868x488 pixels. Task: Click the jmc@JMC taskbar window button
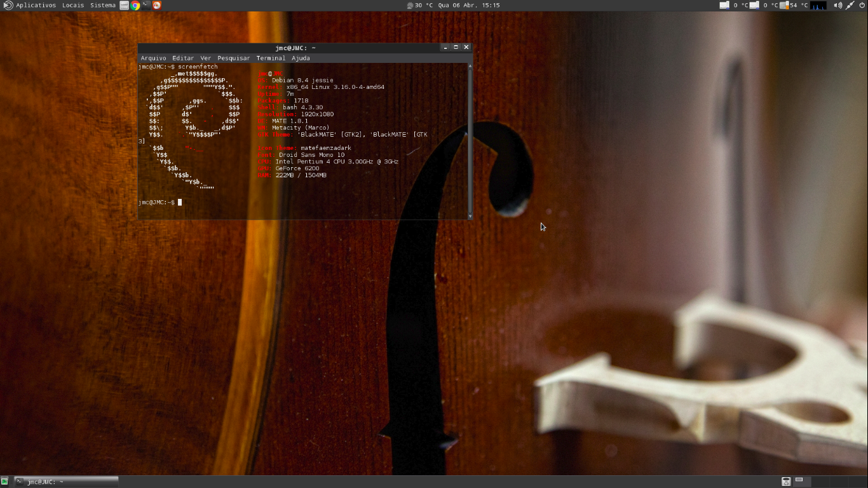click(66, 482)
